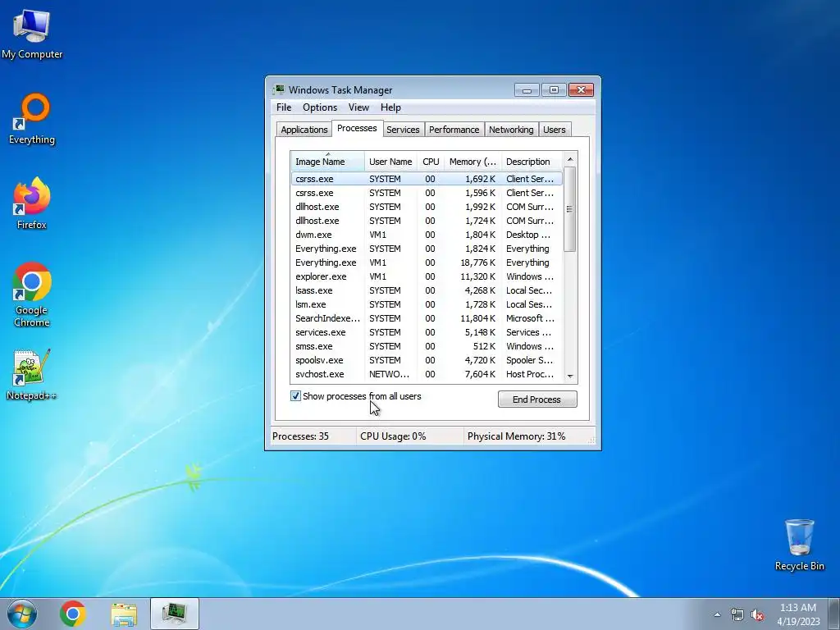Switch to the Services tab
Image resolution: width=840 pixels, height=630 pixels.
[x=403, y=130]
